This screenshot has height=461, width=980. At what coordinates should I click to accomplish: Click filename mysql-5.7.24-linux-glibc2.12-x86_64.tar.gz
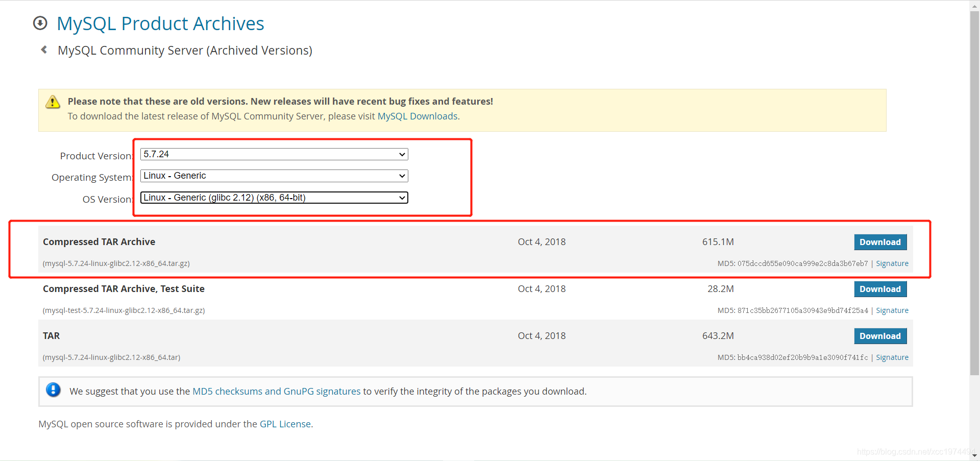pyautogui.click(x=116, y=263)
